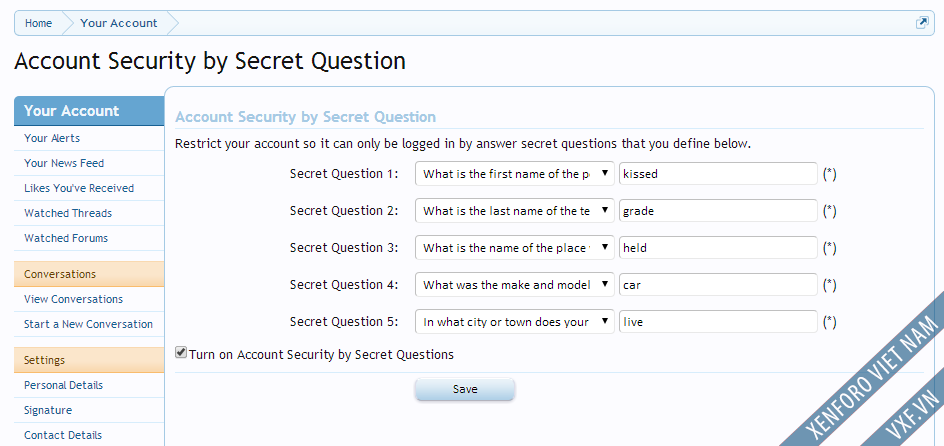
Task: Click Start a New Conversation
Action: tap(89, 324)
